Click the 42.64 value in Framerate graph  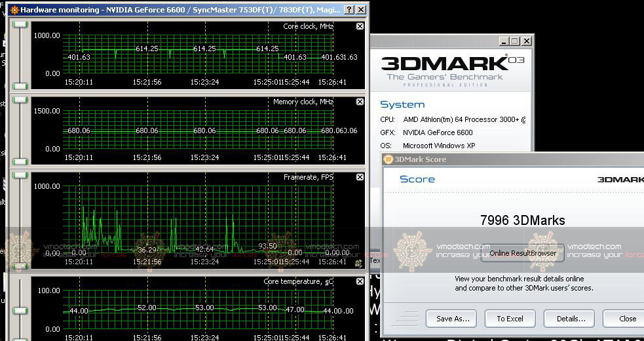(x=204, y=249)
